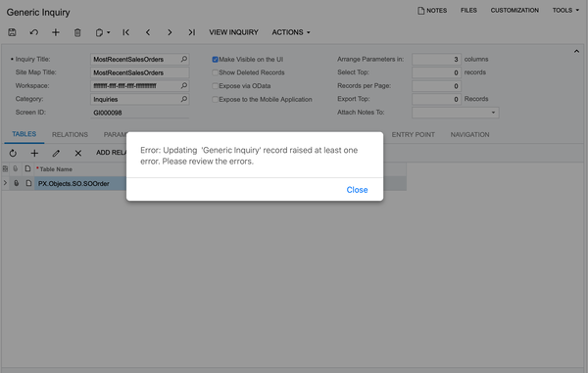588x373 pixels.
Task: Click the Undo/Cancel arrow icon
Action: (x=33, y=32)
